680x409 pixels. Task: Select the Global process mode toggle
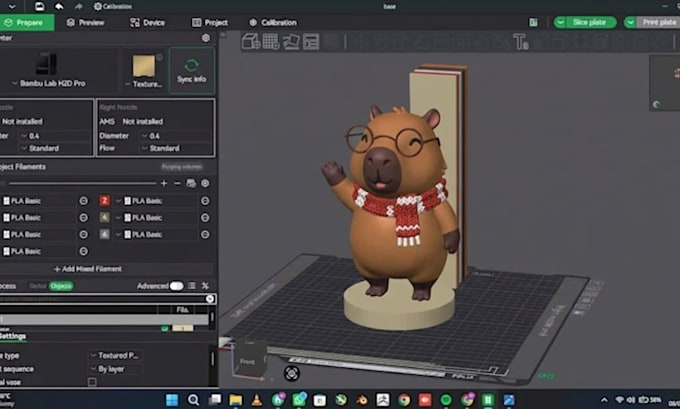click(x=38, y=286)
